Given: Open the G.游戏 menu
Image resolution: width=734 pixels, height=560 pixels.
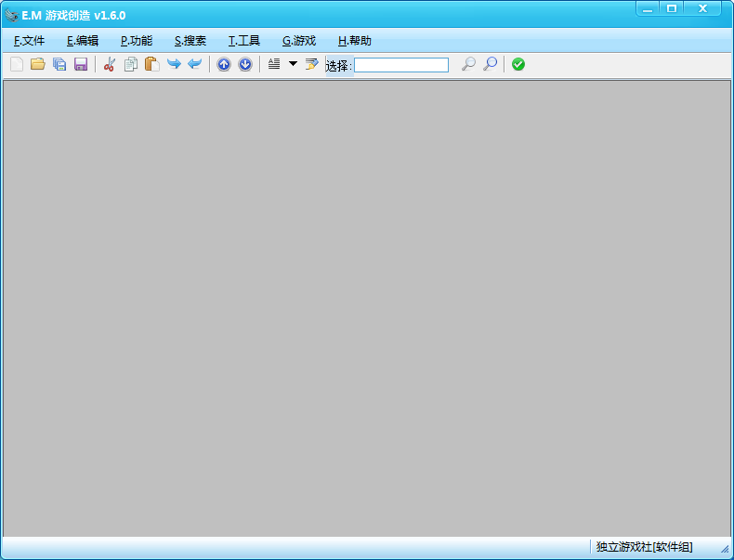Looking at the screenshot, I should (299, 41).
